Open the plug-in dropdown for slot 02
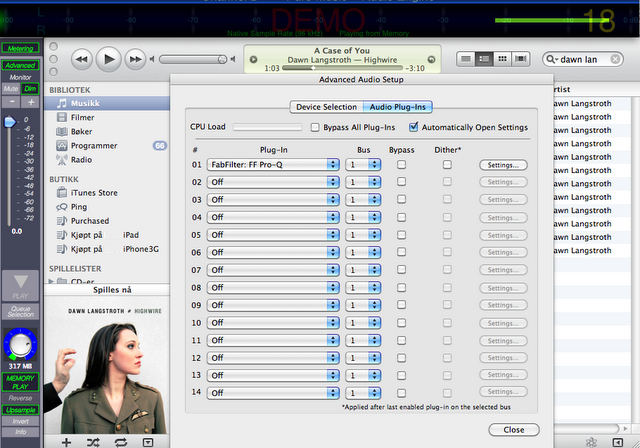The height and width of the screenshot is (448, 640). [273, 182]
